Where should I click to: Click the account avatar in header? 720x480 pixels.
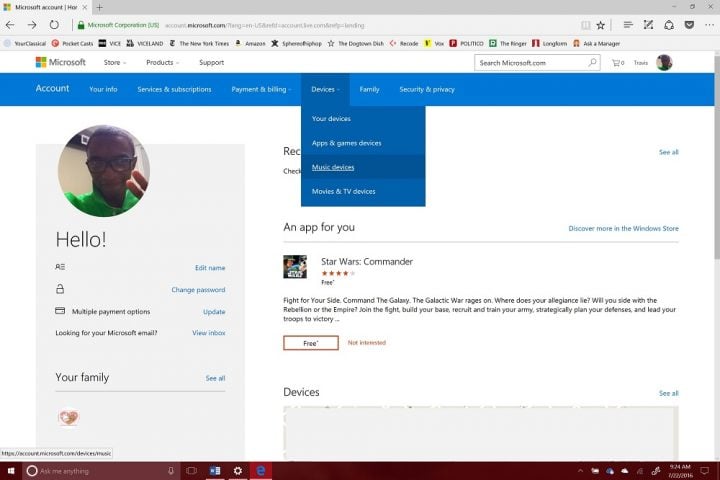[x=664, y=62]
